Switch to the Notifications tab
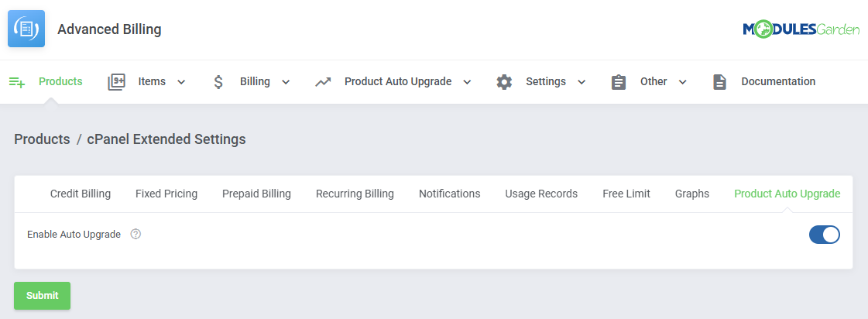 (x=450, y=194)
